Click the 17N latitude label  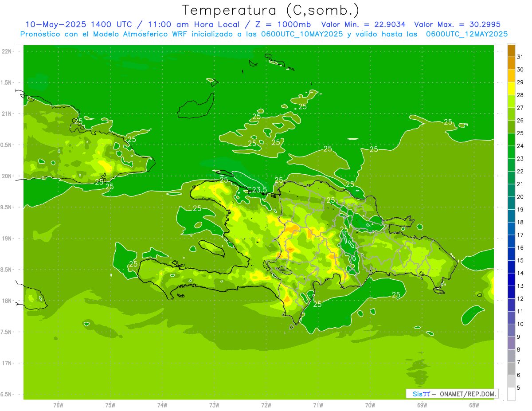(8, 363)
